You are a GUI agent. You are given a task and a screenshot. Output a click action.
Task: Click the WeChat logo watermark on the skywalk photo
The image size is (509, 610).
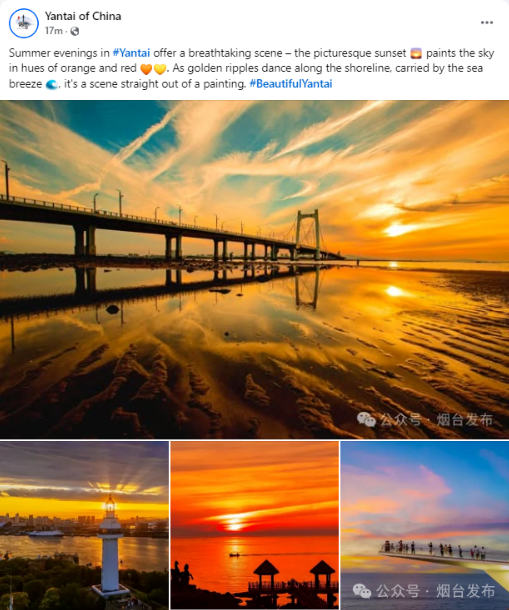tap(362, 591)
